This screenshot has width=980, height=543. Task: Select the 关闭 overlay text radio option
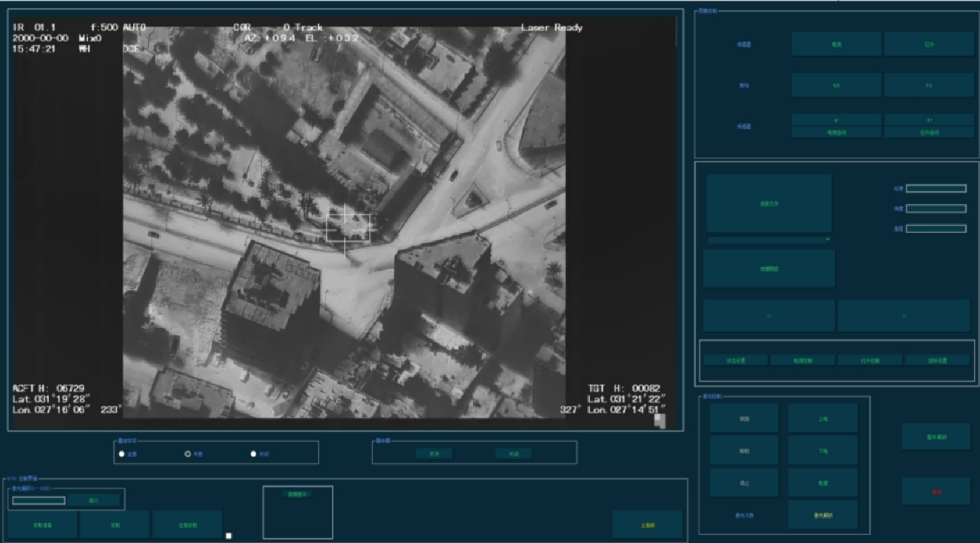[x=254, y=454]
